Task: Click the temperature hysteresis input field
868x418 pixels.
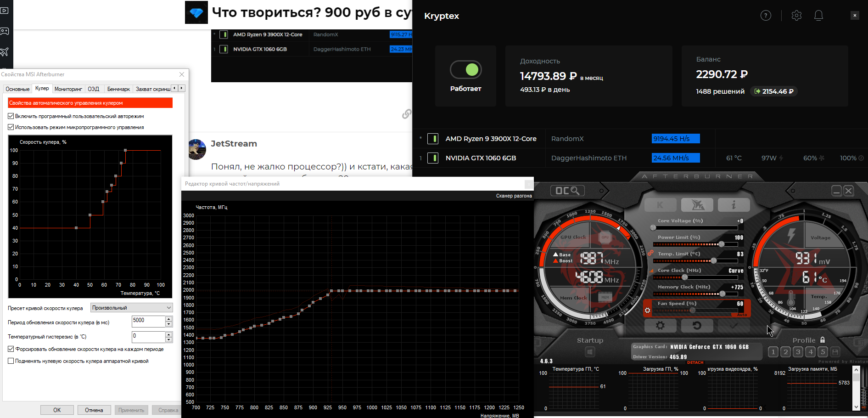Action: coord(148,337)
